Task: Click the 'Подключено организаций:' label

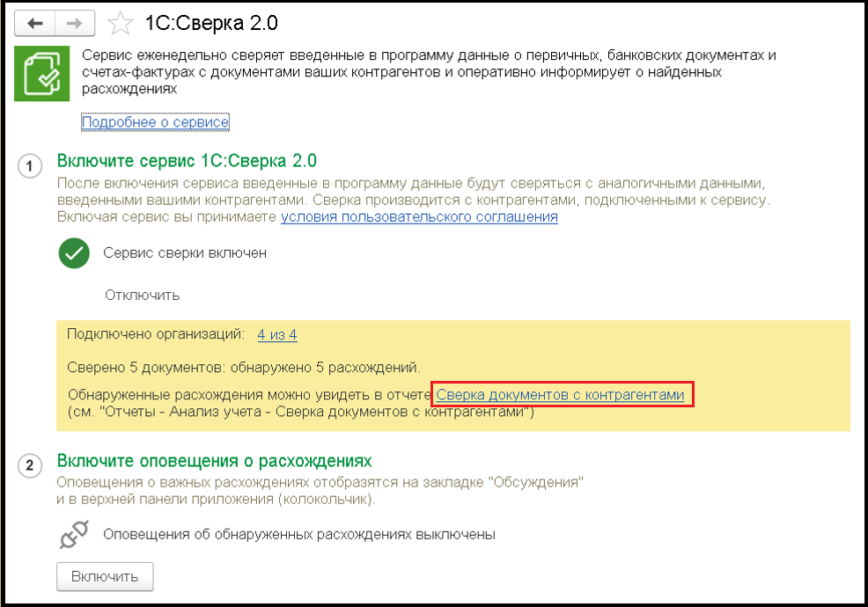Action: (x=156, y=334)
